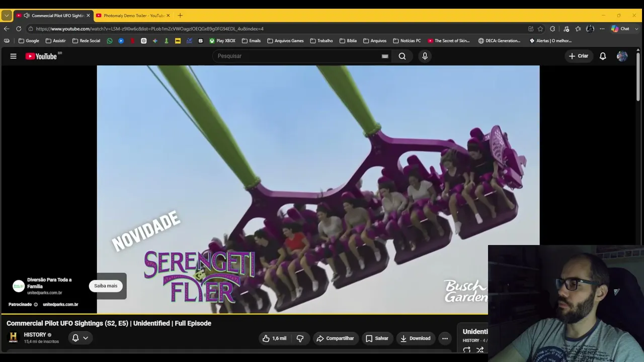The image size is (644, 362).
Task: Go to the YouTube home logo
Action: tap(41, 56)
